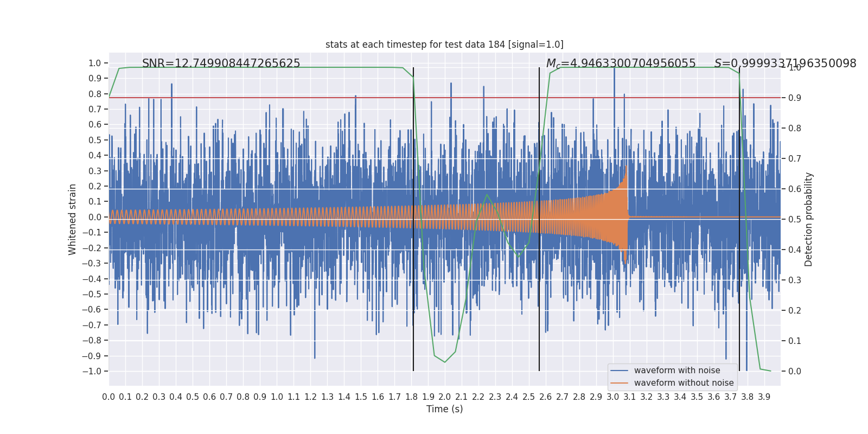Click the black vertical line near 3.75 s
The height and width of the screenshot is (434, 868).
coord(739,219)
